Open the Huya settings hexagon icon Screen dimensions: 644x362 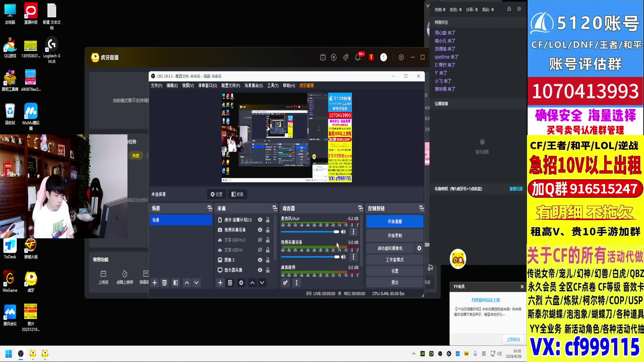click(401, 57)
